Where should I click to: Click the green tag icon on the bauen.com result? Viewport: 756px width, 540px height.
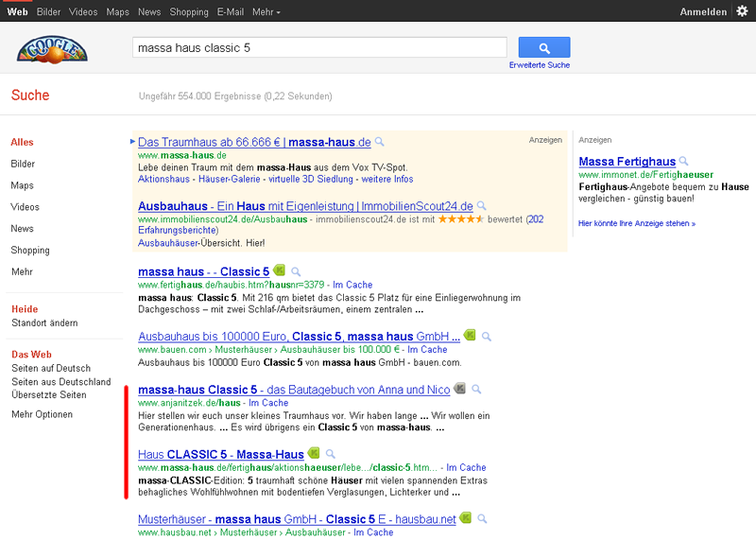pyautogui.click(x=470, y=335)
